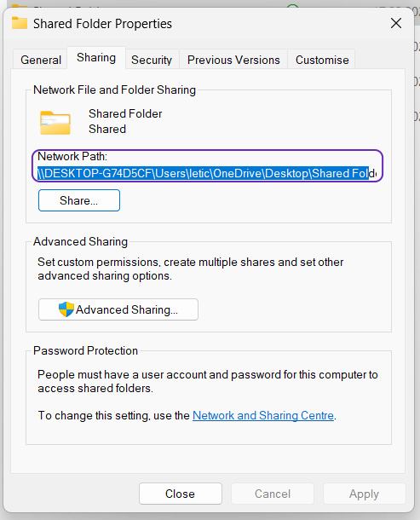Open the Customise tab

point(322,60)
